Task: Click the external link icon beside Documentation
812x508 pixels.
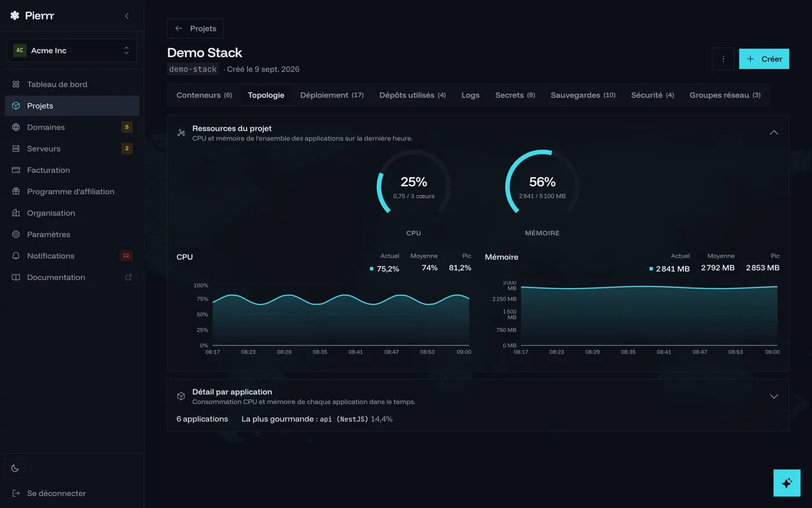Action: 129,277
